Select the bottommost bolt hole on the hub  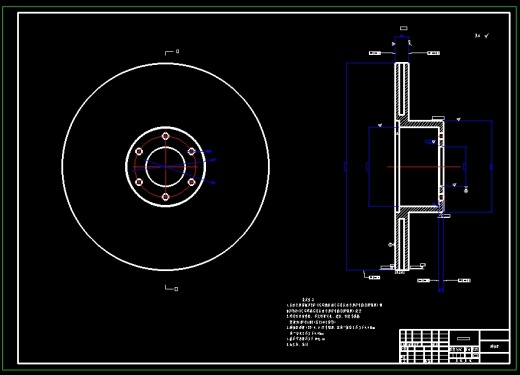coord(166,197)
